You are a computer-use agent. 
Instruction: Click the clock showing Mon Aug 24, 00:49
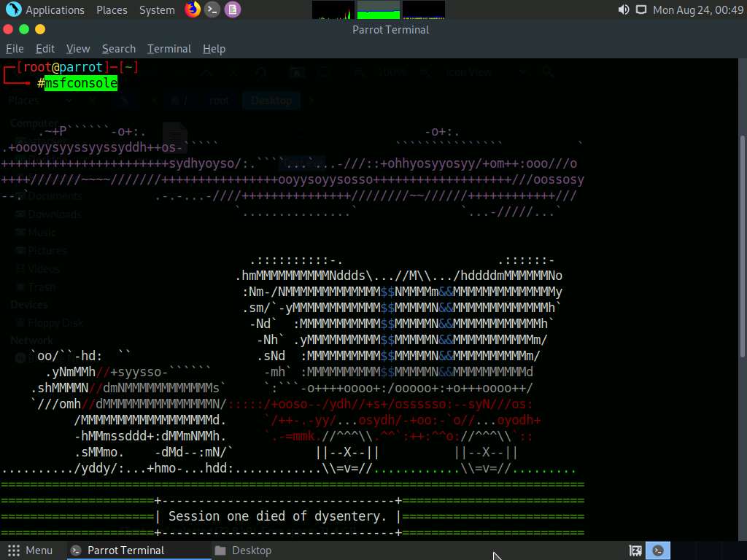(698, 9)
